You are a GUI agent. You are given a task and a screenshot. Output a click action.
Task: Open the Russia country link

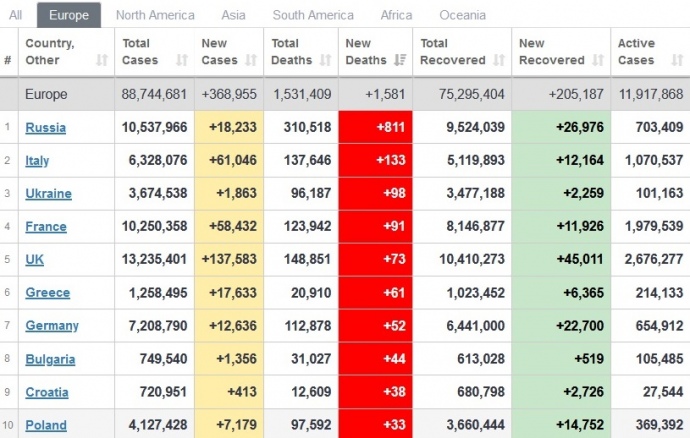[46, 128]
